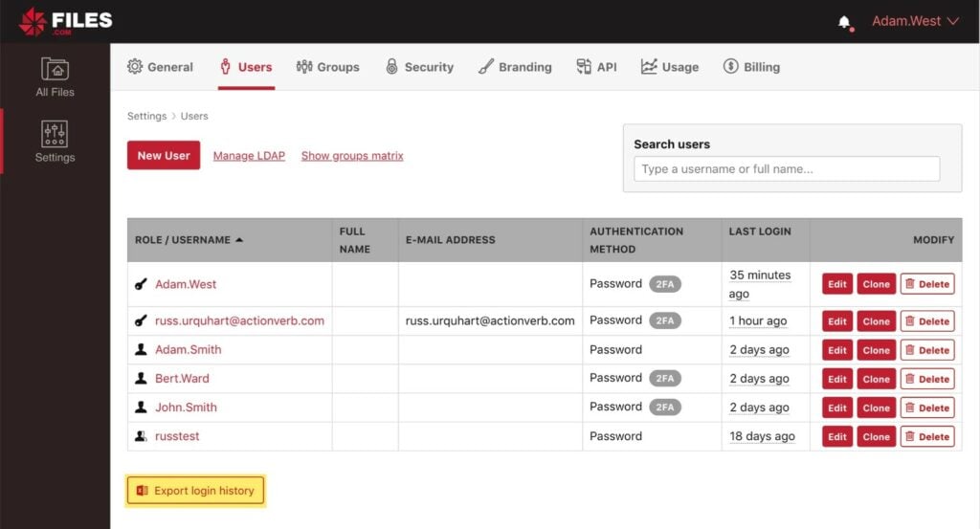Click user icon beside russtest
Screen dimensions: 980x529
pyautogui.click(x=142, y=436)
